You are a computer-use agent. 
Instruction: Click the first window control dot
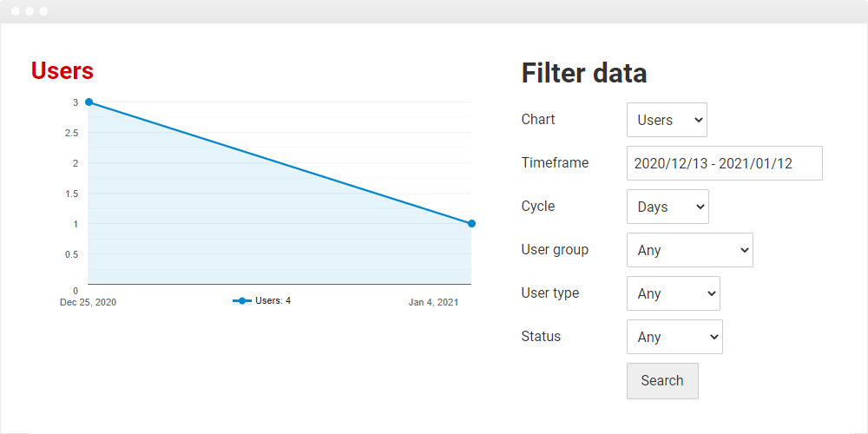pyautogui.click(x=16, y=11)
